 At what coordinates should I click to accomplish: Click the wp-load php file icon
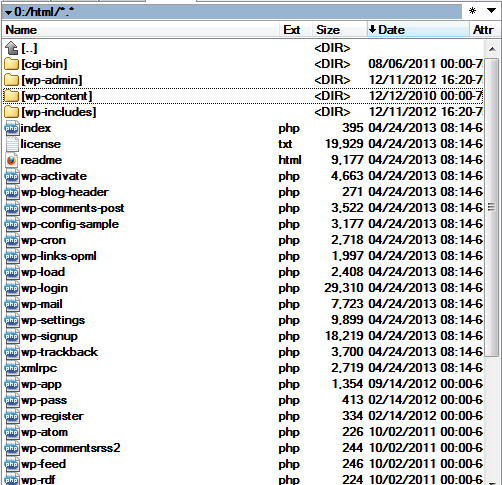[12, 272]
